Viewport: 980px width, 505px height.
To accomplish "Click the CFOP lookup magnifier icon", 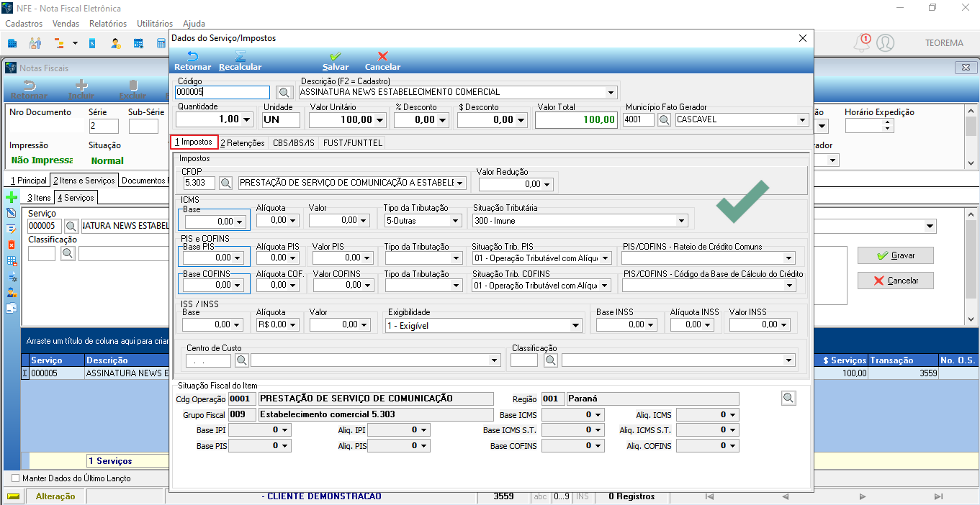I will click(x=226, y=183).
